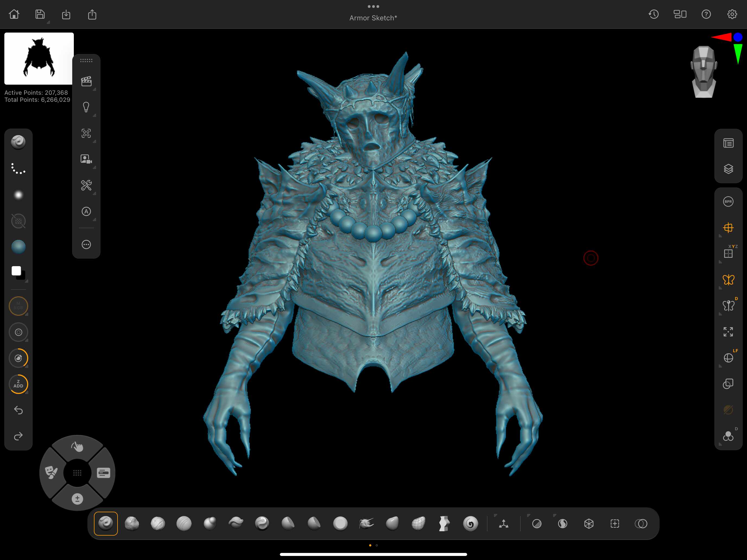This screenshot has height=560, width=747.
Task: Toggle symmetry butterfly icon
Action: [x=728, y=279]
